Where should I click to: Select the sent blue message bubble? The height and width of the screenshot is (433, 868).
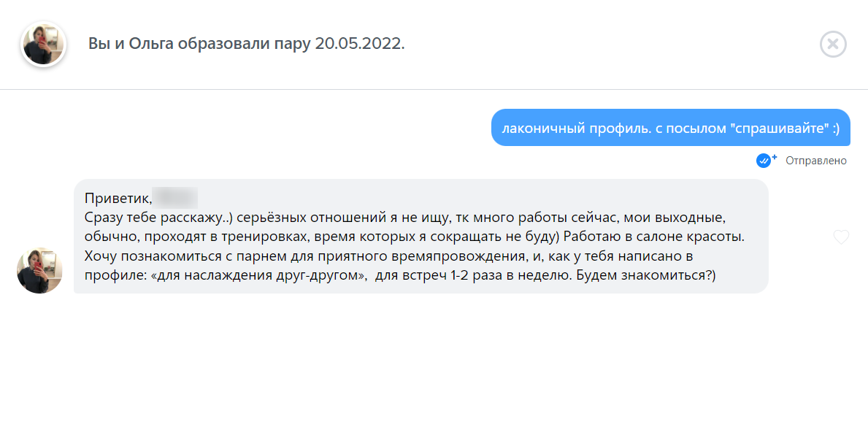tap(670, 128)
